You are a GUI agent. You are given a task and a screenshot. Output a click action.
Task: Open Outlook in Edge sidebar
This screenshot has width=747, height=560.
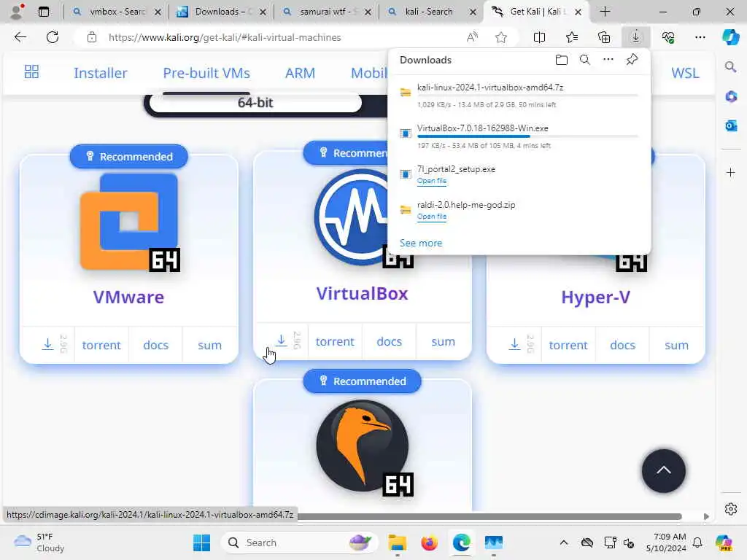(x=731, y=125)
